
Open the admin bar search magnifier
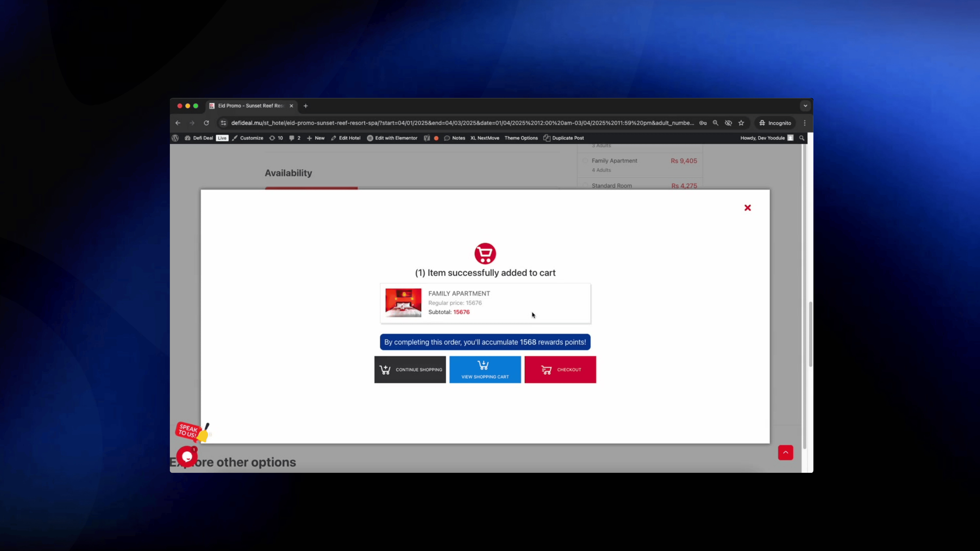tap(802, 138)
